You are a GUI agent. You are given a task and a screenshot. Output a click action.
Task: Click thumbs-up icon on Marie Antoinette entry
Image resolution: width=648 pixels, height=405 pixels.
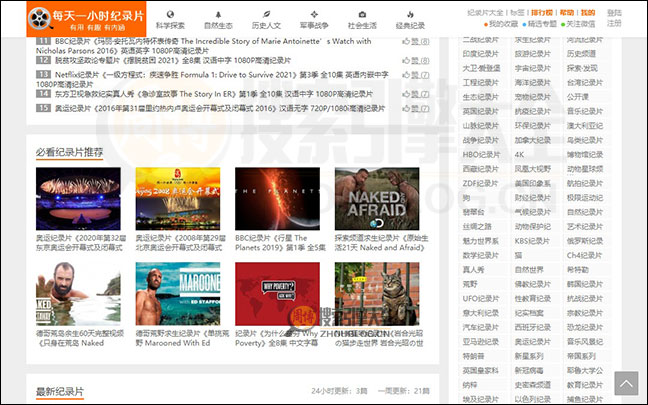(x=407, y=42)
